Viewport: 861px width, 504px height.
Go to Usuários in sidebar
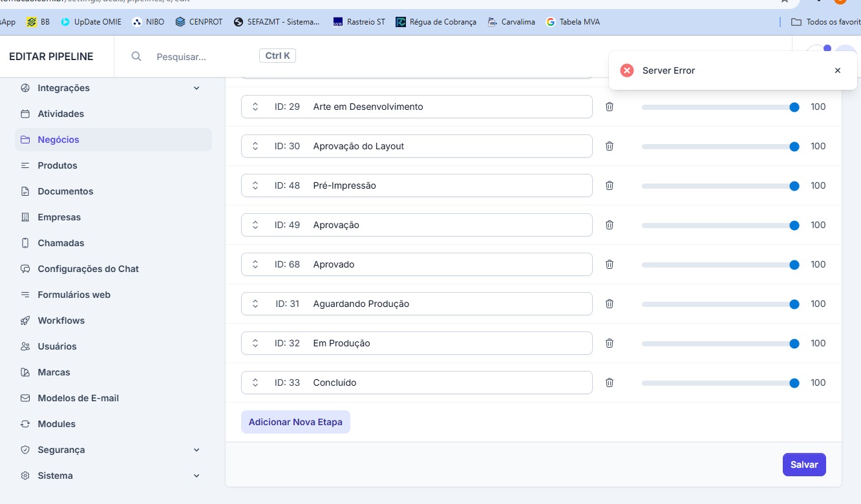click(x=57, y=346)
